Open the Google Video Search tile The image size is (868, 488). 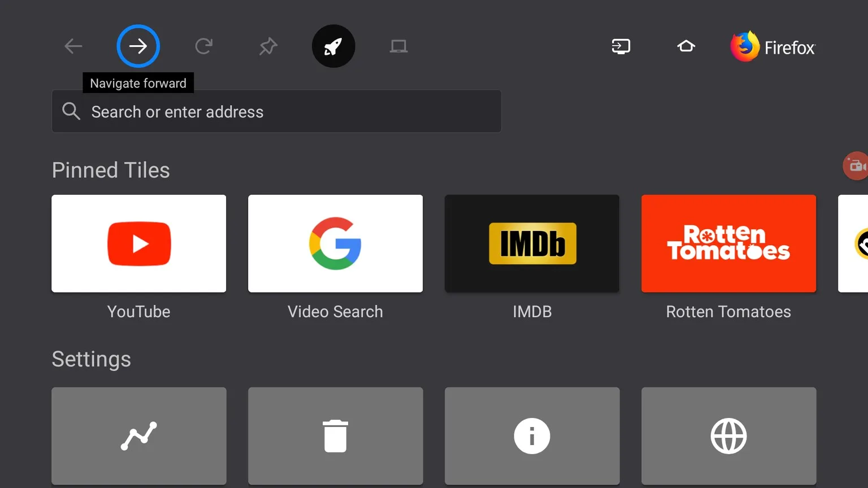[x=336, y=243]
